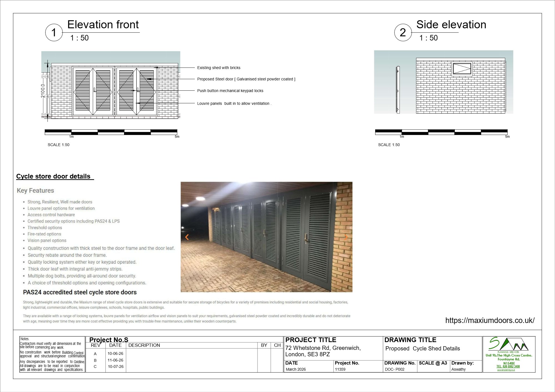This screenshot has height=392, width=555.
Task: Select 'PAS24 accredited steel cycle store doors' heading
Action: pos(80,292)
